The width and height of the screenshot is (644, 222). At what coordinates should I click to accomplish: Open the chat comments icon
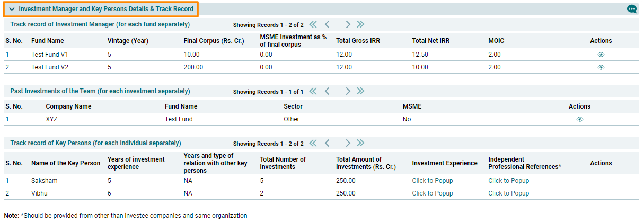(x=631, y=9)
